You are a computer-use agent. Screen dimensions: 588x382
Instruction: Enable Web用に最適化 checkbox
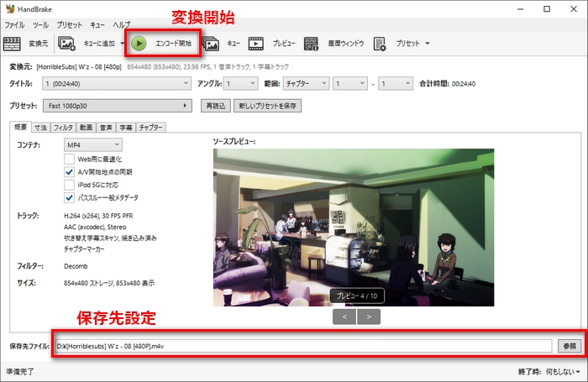click(x=69, y=159)
